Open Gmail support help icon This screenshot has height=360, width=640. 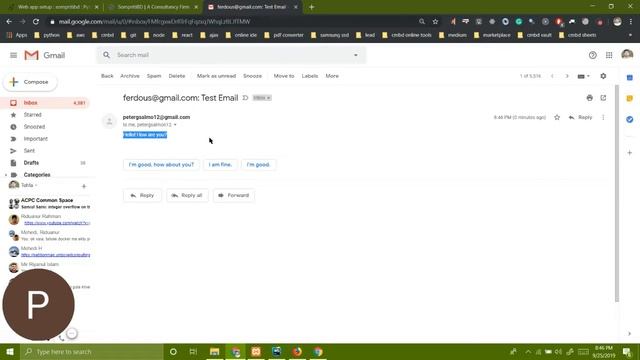coord(593,55)
